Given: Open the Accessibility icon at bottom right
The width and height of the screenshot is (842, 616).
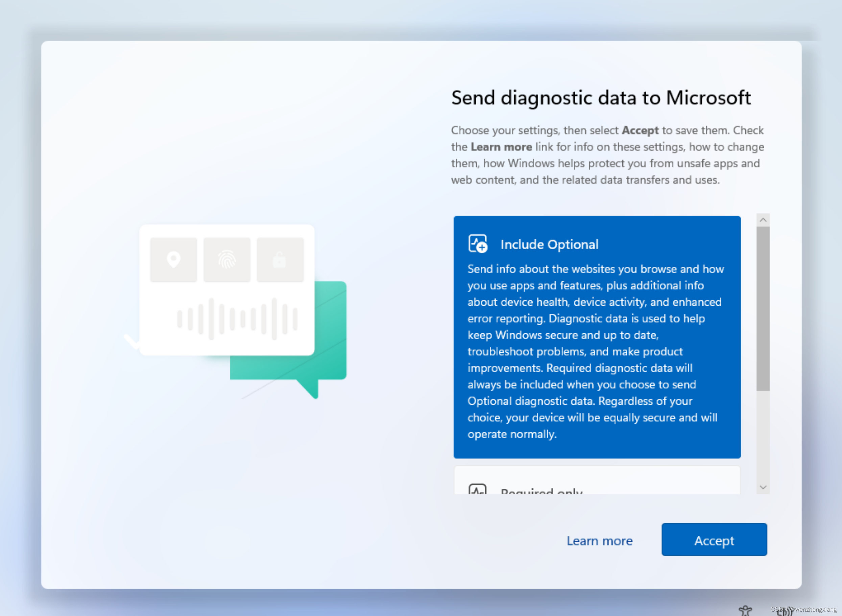Looking at the screenshot, I should point(745,610).
